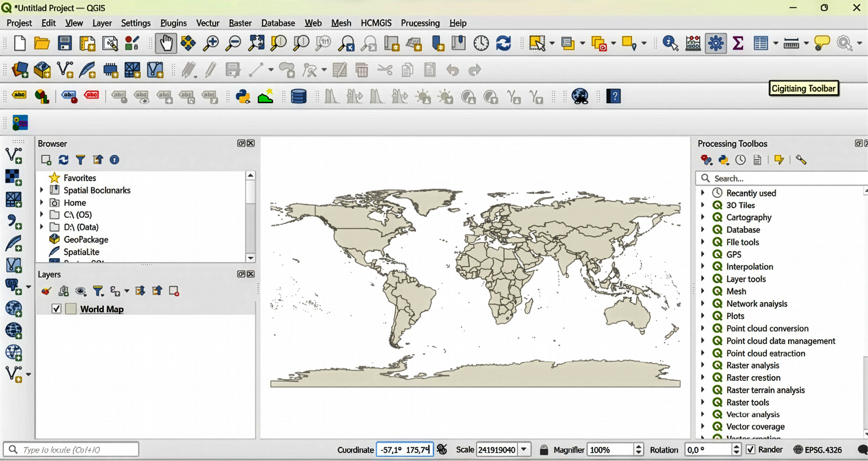Open the Identify Features tool
This screenshot has height=461, width=868.
point(671,43)
